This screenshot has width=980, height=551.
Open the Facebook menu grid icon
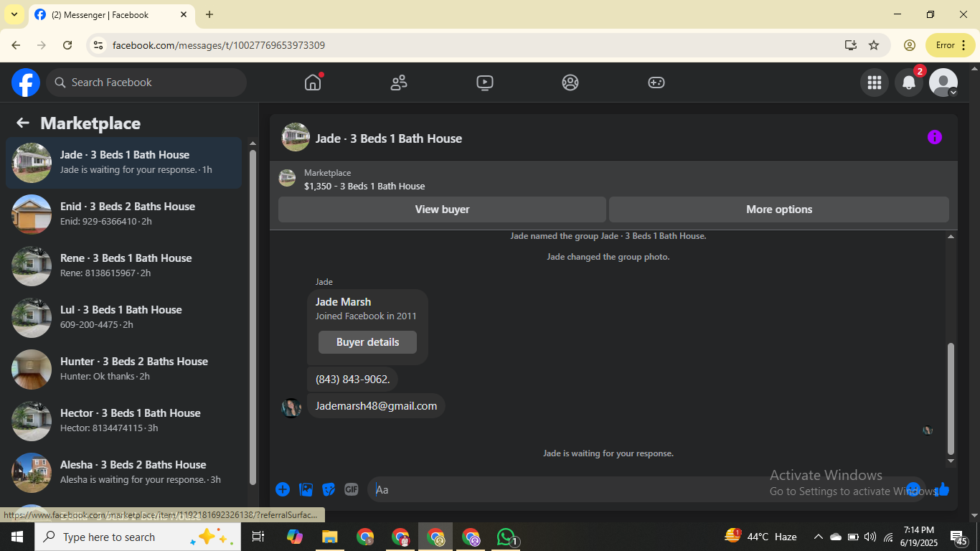click(x=874, y=83)
